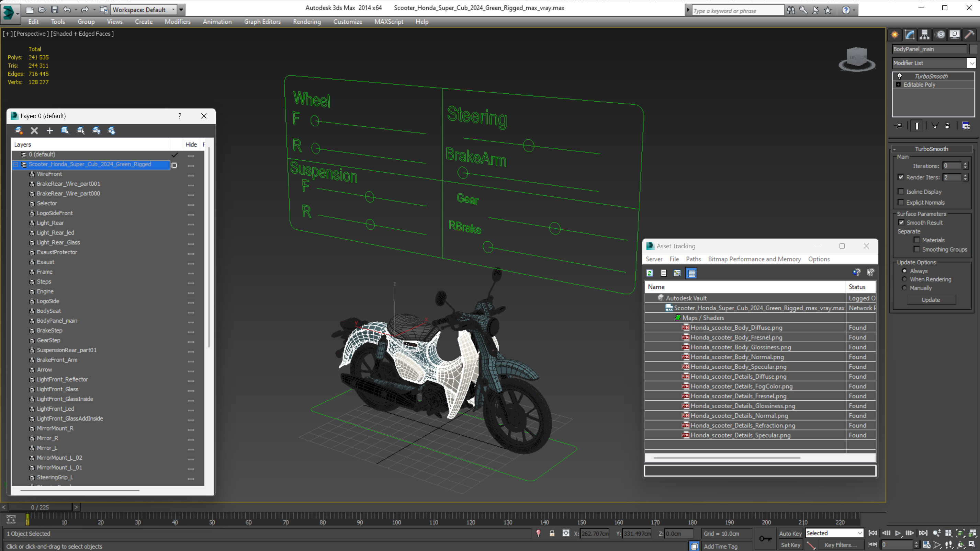Click Save File floppy icon in title bar
The width and height of the screenshot is (980, 551).
point(55,10)
